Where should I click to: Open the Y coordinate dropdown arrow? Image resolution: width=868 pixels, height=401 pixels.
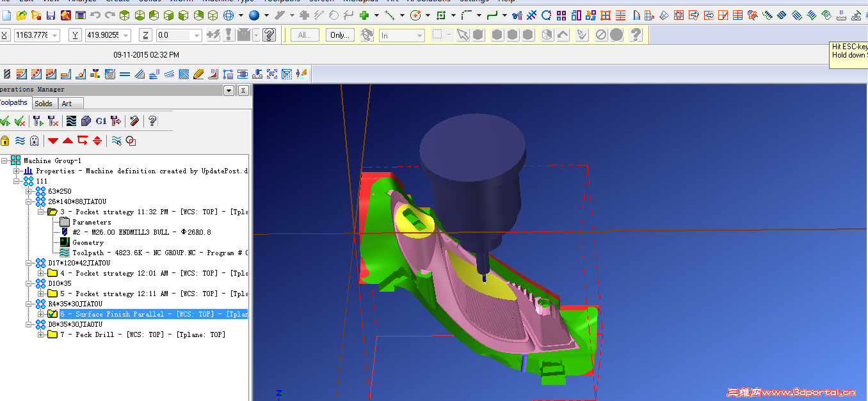coord(125,36)
